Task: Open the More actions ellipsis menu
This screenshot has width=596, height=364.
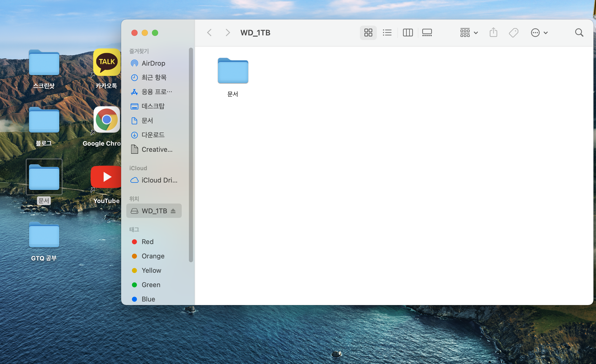Action: click(539, 33)
